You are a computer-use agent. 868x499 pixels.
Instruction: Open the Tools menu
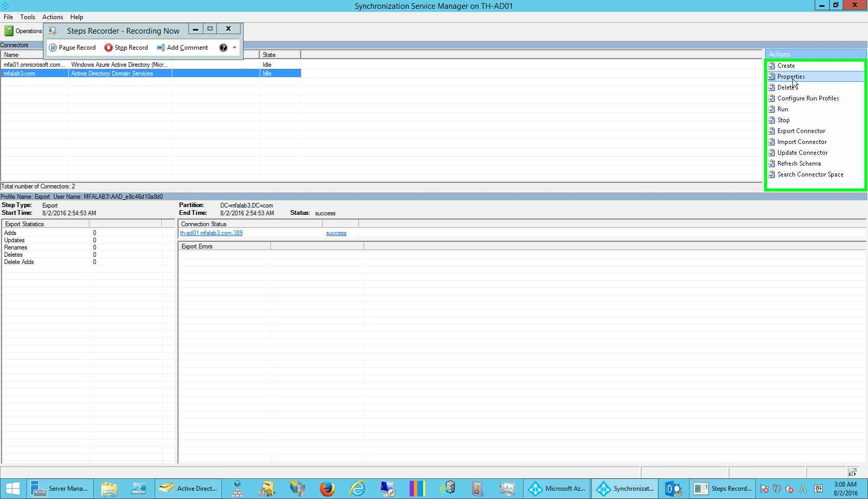coord(27,17)
